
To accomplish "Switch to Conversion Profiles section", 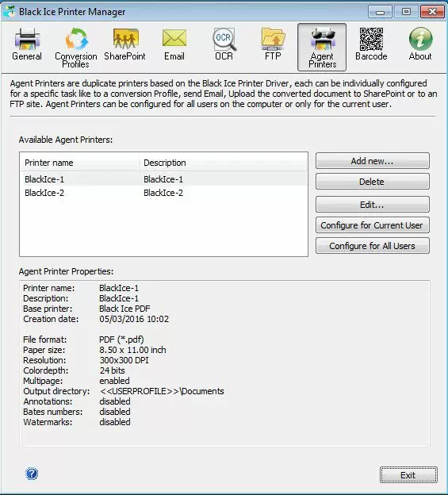I will [x=75, y=48].
